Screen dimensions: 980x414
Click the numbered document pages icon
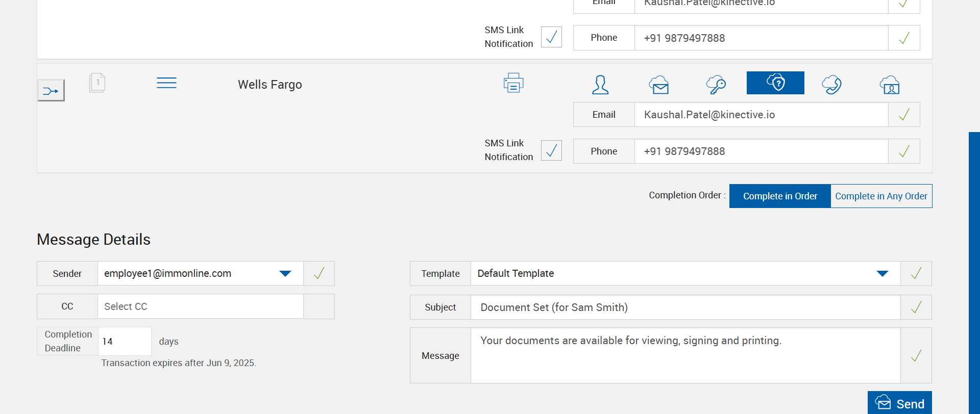[97, 83]
